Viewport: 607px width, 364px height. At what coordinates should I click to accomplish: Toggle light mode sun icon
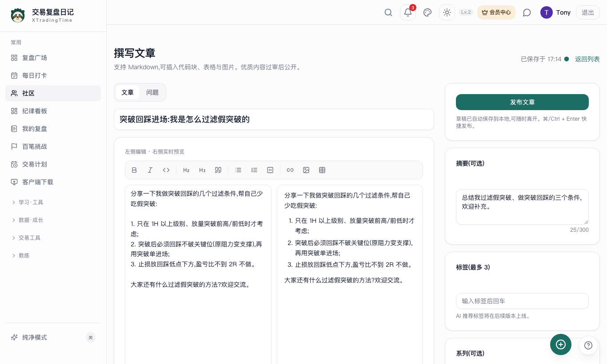pyautogui.click(x=447, y=12)
